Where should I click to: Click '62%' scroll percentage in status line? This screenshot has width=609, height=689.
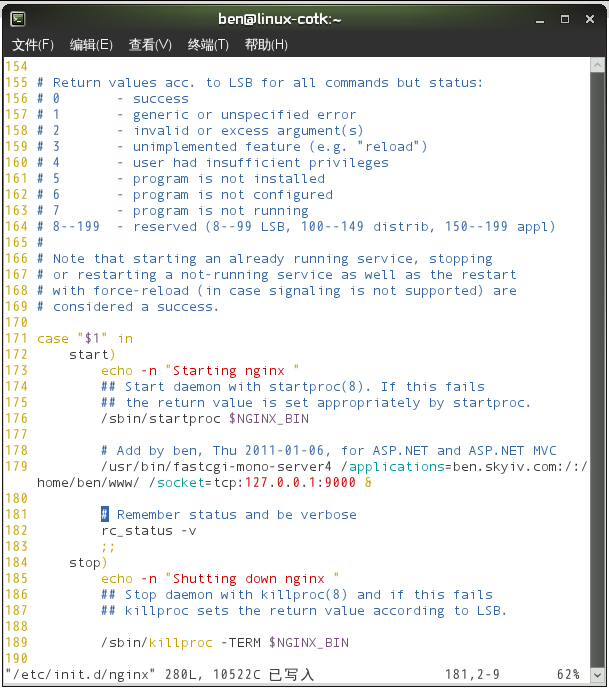[x=569, y=674]
